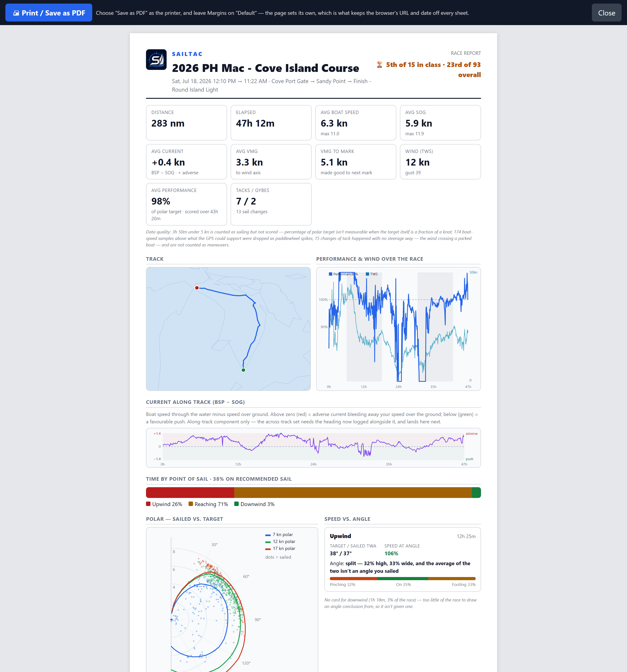Toggle the Performance % legend entry

343,274
